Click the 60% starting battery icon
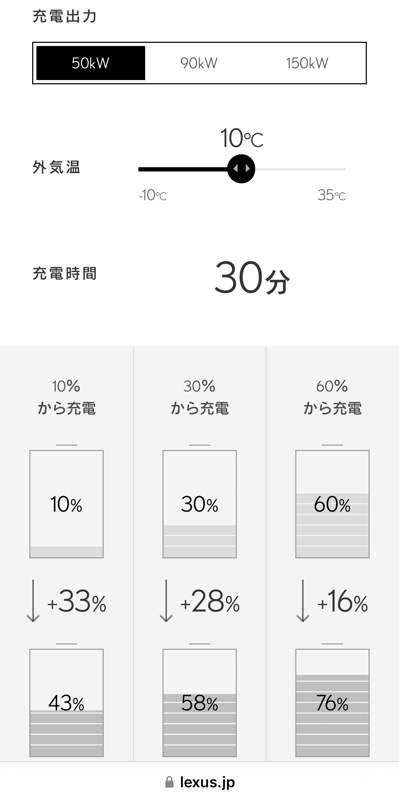The height and width of the screenshot is (800, 399). [332, 501]
